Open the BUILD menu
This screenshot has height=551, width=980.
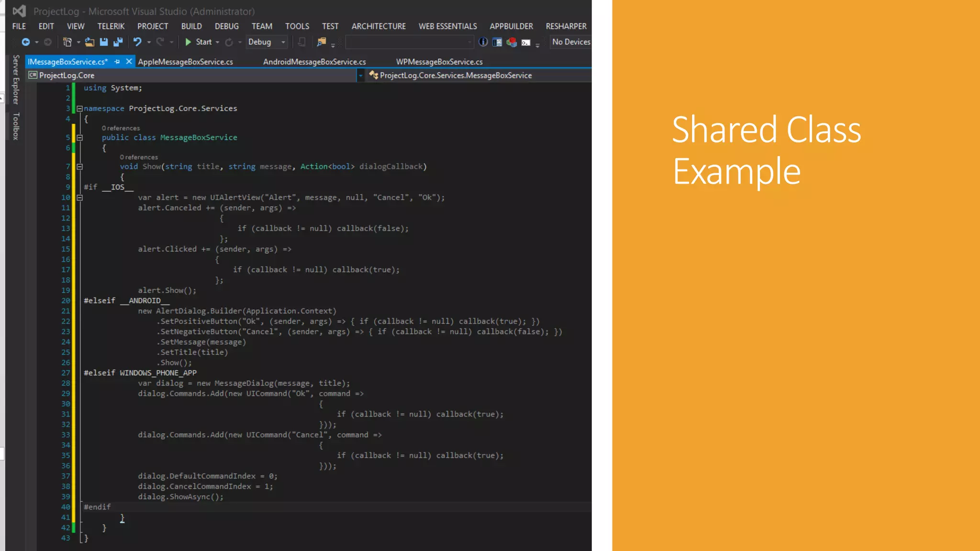coord(191,26)
